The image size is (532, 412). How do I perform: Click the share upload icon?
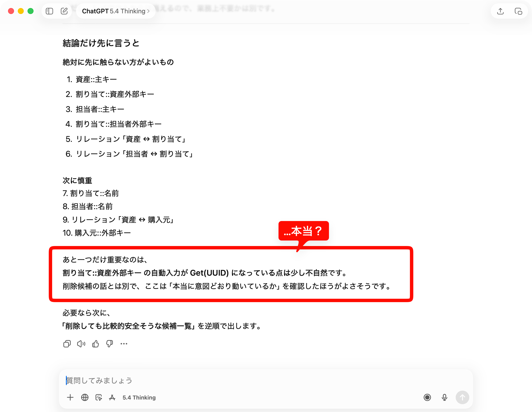[x=500, y=11]
